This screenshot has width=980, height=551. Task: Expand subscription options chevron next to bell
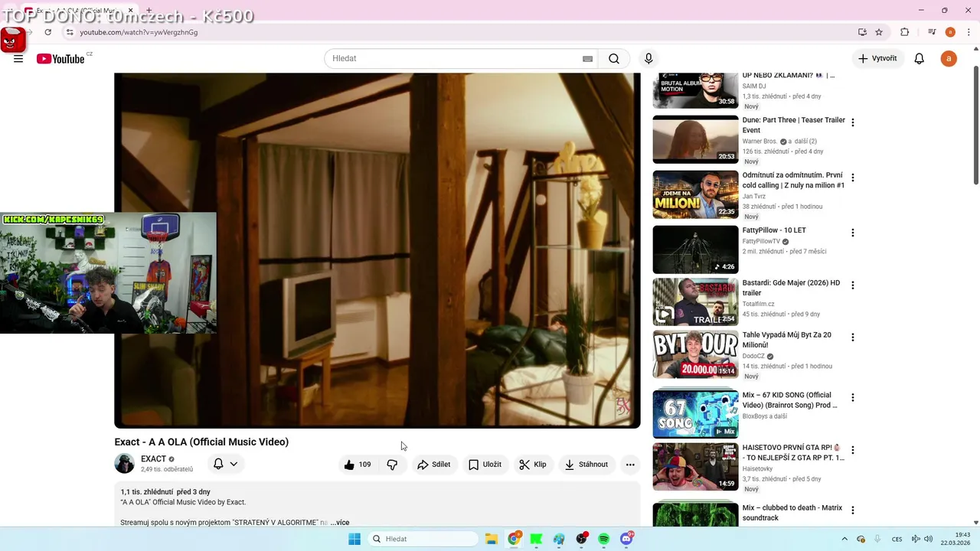pos(234,464)
